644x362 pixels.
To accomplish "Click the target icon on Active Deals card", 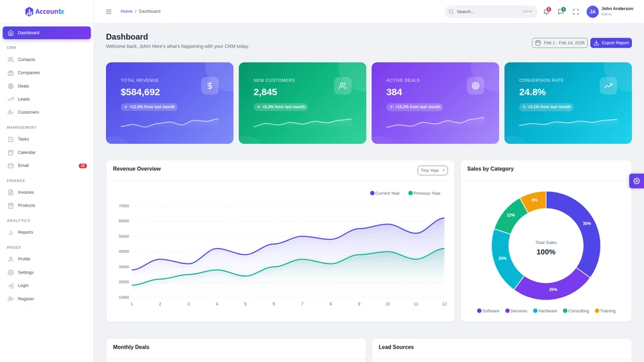I will pos(476,86).
